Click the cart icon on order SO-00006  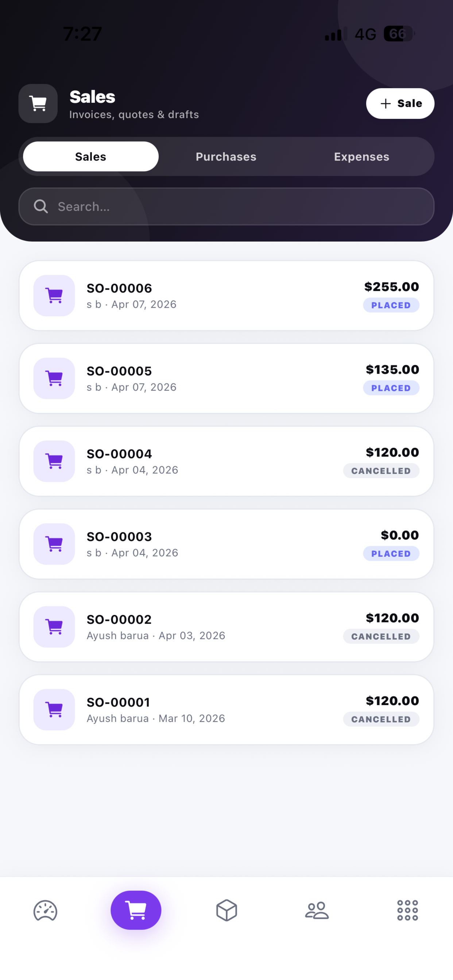coord(54,296)
